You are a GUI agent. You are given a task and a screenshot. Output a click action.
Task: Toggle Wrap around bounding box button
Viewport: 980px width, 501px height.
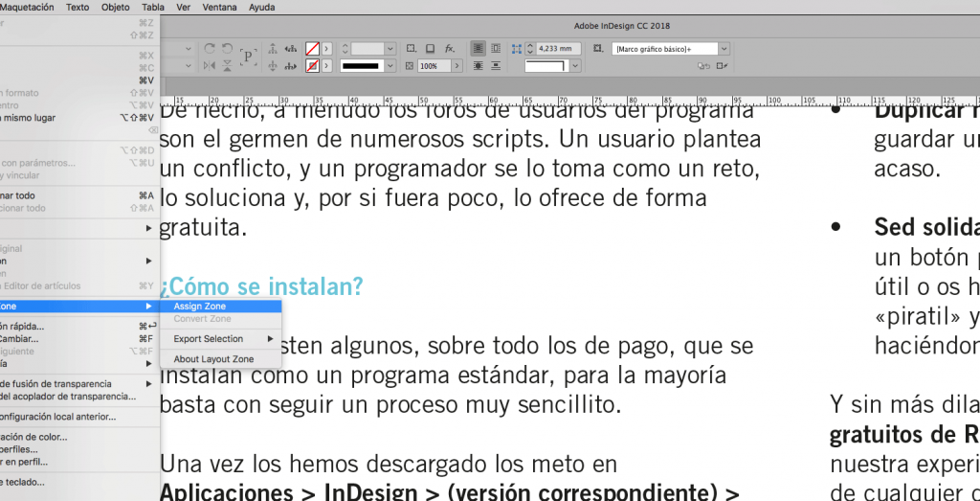tap(496, 48)
